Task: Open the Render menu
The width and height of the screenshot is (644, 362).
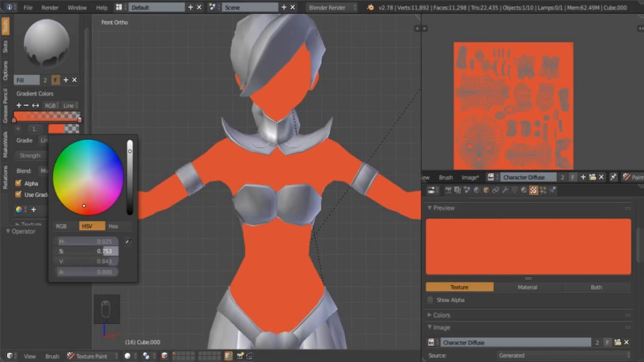Action: 50,8
